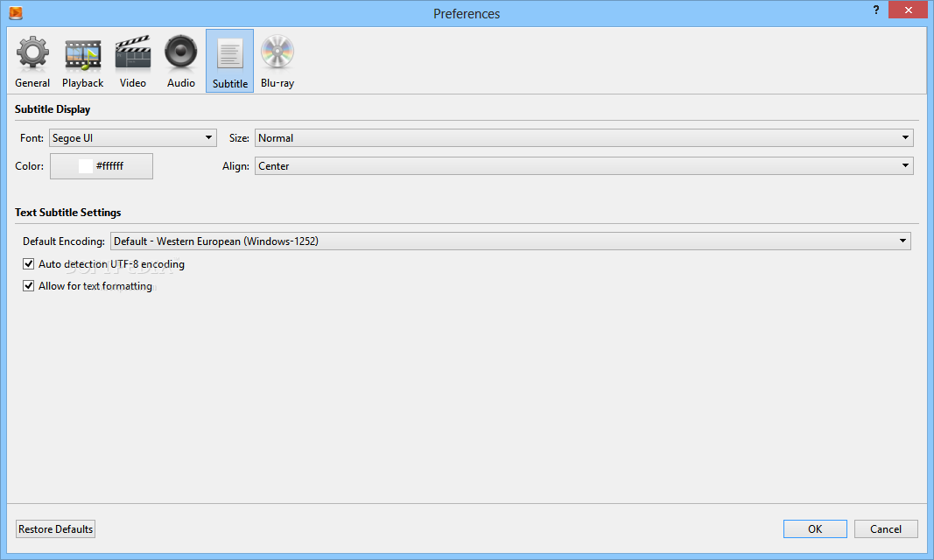Open the Size dropdown showing Normal
The width and height of the screenshot is (934, 560).
584,138
